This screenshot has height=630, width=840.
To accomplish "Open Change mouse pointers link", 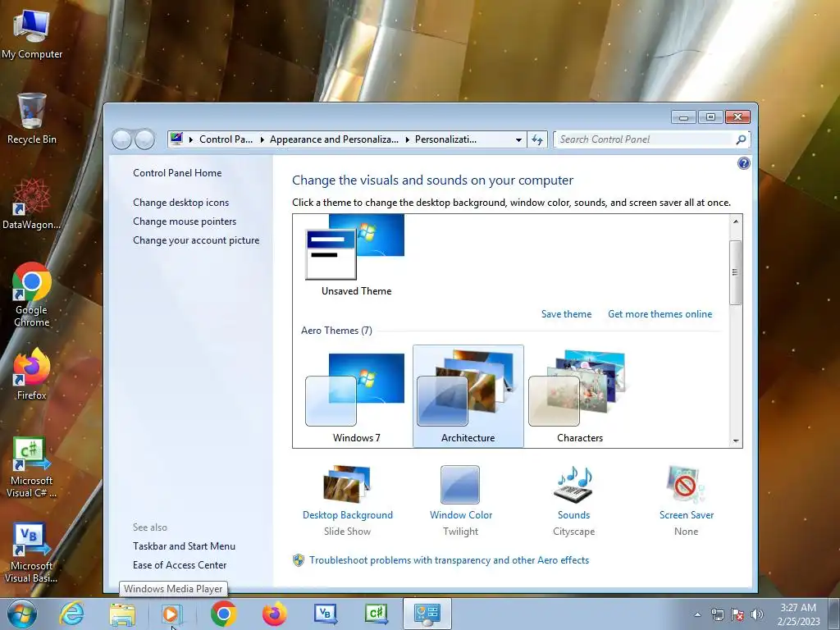I will click(x=185, y=221).
